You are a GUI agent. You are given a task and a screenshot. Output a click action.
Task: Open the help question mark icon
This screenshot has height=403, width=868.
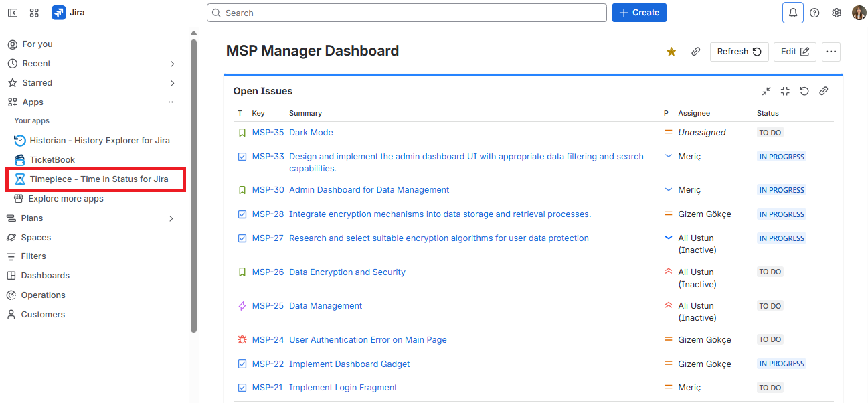[x=814, y=13]
